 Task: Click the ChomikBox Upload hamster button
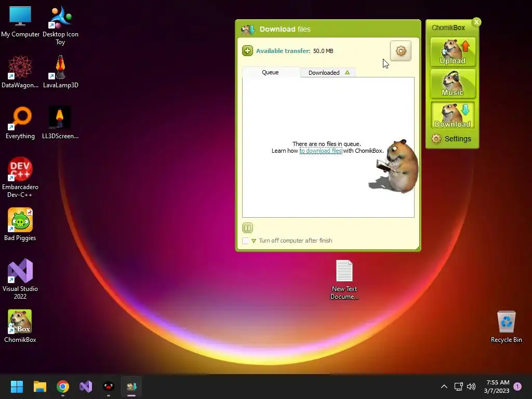pos(453,52)
